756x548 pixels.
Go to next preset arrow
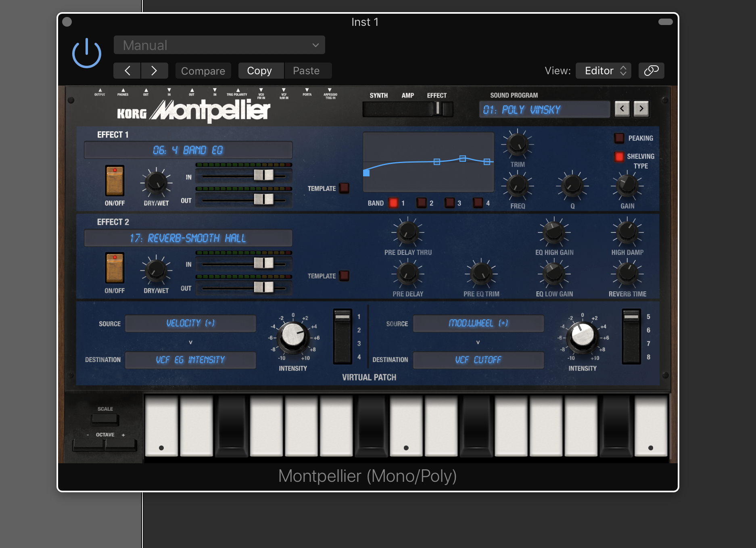(x=154, y=71)
